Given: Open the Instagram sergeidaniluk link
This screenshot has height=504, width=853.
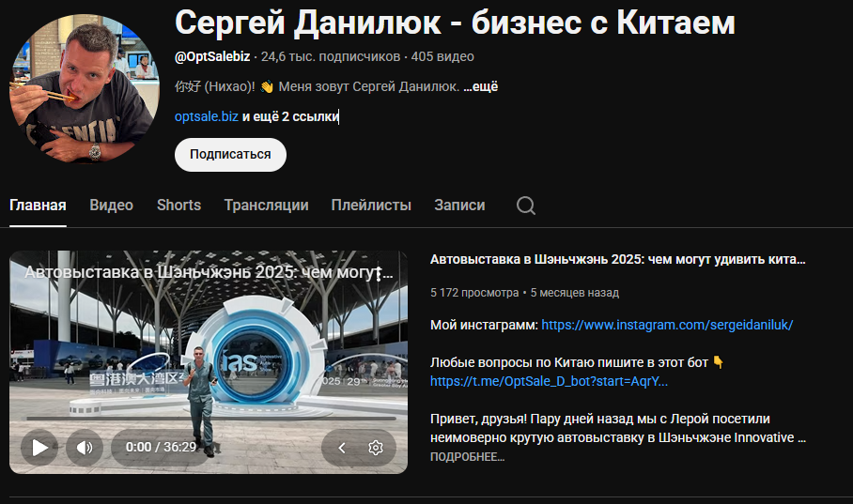Looking at the screenshot, I should pyautogui.click(x=667, y=325).
